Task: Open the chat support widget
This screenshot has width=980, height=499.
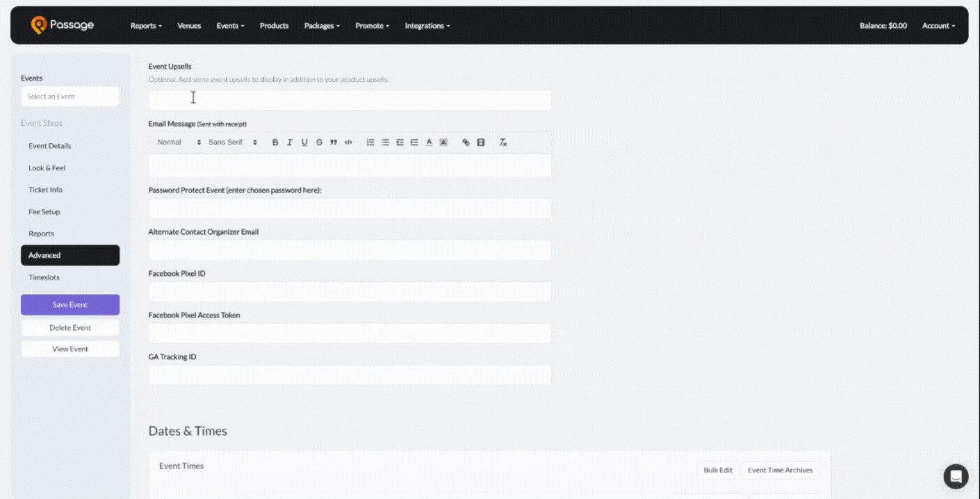Action: click(956, 476)
